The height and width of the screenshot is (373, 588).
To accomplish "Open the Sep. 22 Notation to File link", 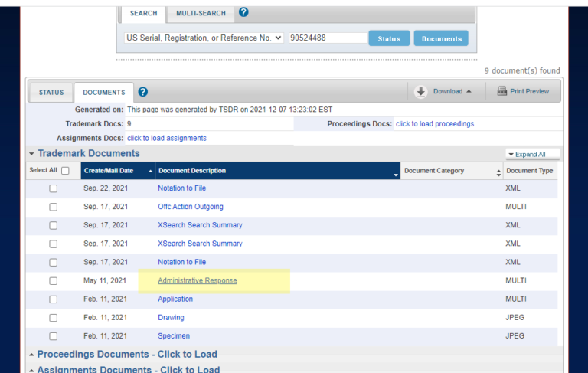I will pyautogui.click(x=182, y=188).
